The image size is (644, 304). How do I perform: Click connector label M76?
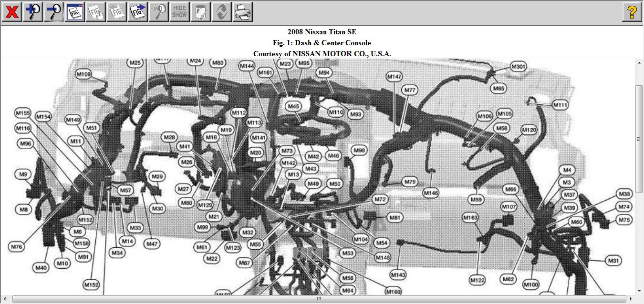click(x=16, y=247)
